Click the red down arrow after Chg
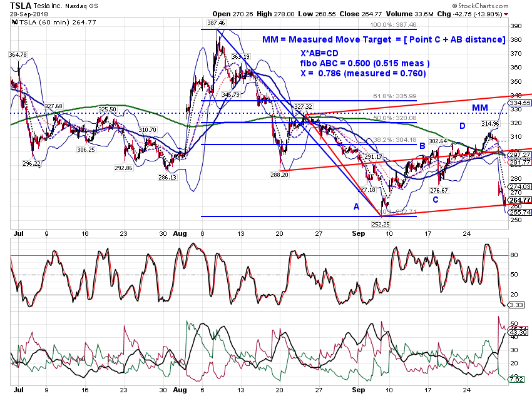 (x=506, y=14)
